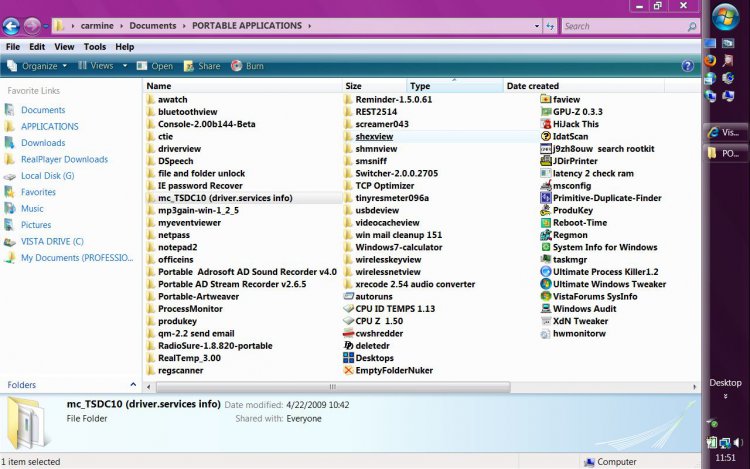Sort by the Type column header
This screenshot has width=750, height=469.
pyautogui.click(x=454, y=86)
